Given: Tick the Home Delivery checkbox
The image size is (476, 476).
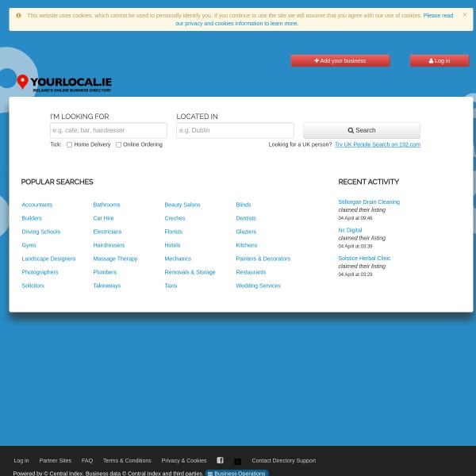Looking at the screenshot, I should click(69, 145).
